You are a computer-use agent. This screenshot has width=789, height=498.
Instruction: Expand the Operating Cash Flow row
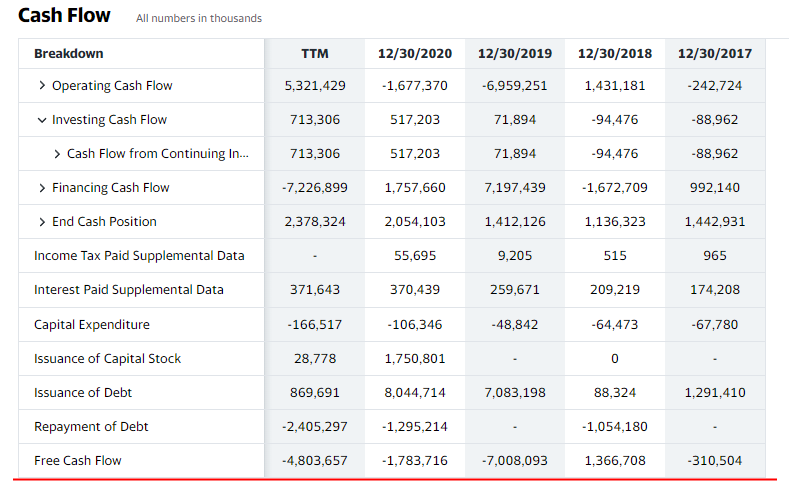point(42,86)
